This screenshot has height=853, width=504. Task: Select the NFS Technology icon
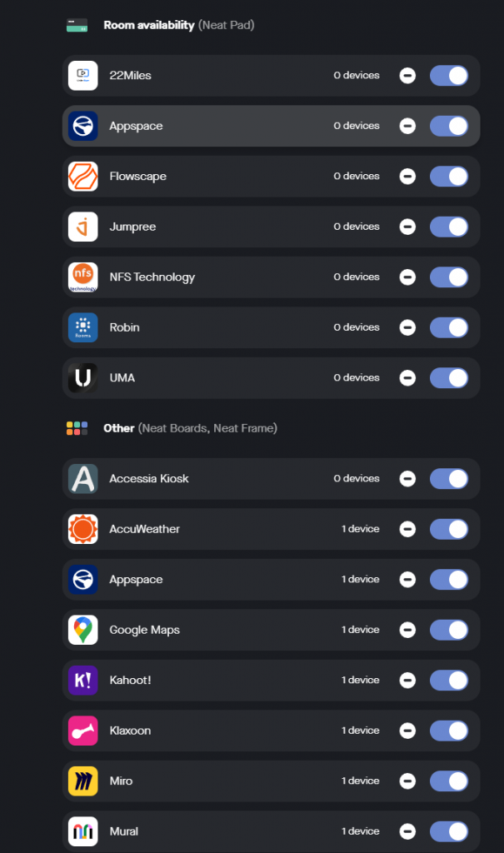tap(82, 277)
